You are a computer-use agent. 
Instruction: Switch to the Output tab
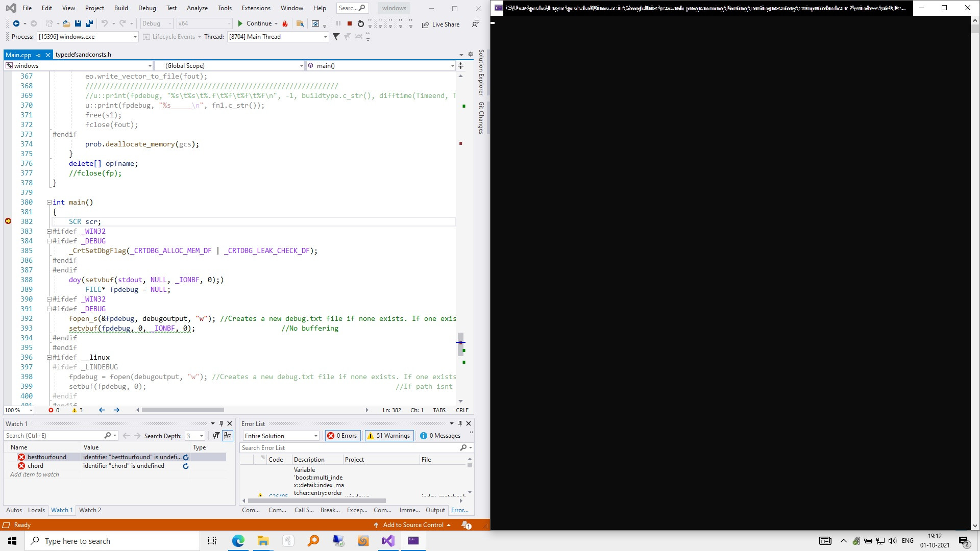pos(435,510)
